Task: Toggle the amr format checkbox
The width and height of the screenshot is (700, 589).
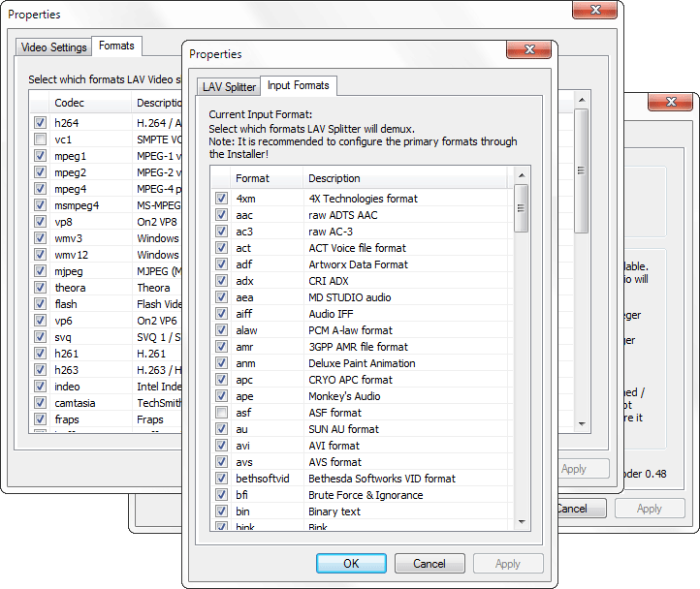Action: 221,346
